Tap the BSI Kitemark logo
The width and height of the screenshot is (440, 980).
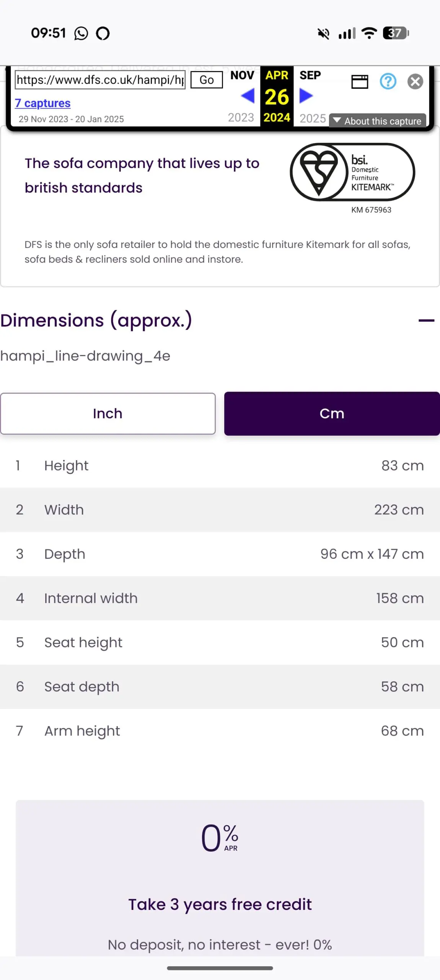tap(352, 172)
